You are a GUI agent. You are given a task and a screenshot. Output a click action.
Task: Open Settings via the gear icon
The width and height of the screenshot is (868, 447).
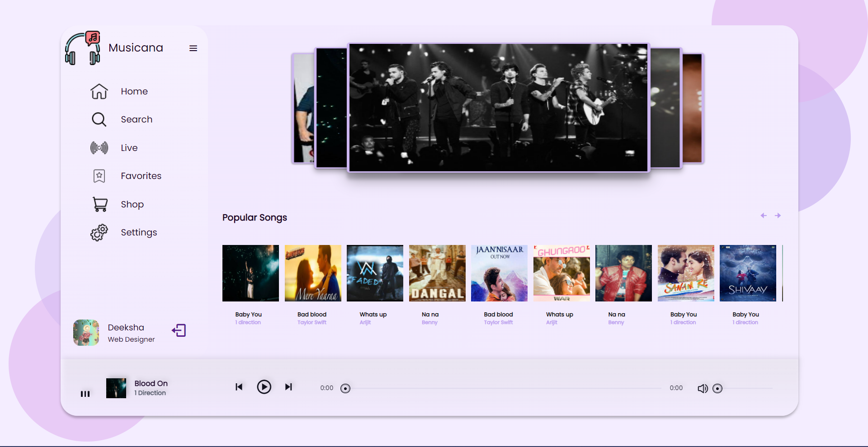tap(99, 232)
